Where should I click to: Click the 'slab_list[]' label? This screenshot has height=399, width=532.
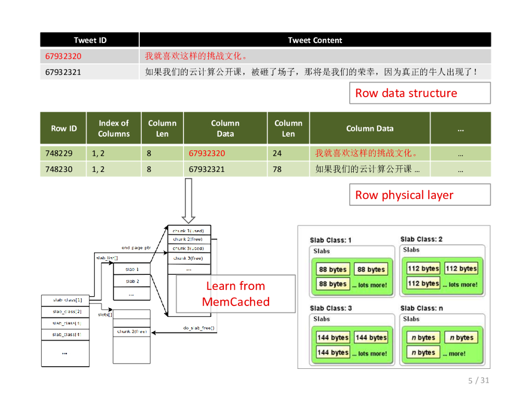[107, 258]
